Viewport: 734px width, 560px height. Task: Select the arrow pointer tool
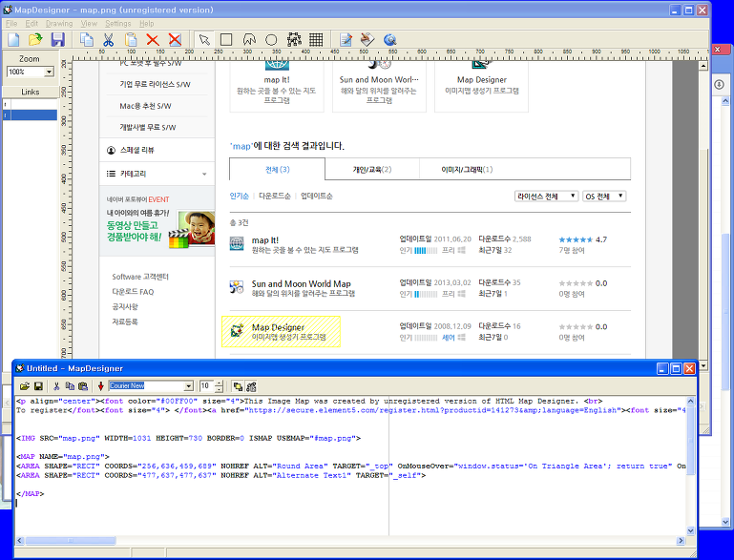tap(204, 40)
